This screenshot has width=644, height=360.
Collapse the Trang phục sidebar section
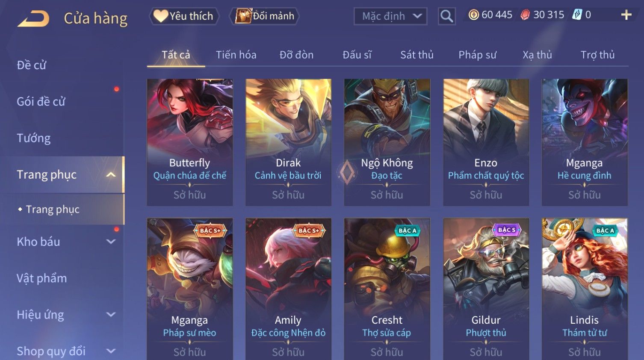click(111, 174)
